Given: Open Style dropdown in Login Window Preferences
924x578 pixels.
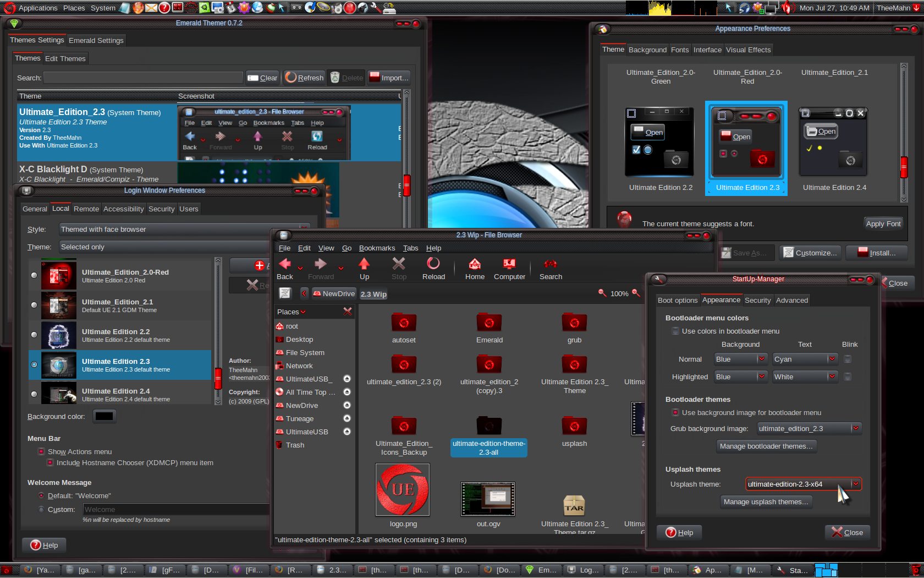Looking at the screenshot, I should coord(184,229).
